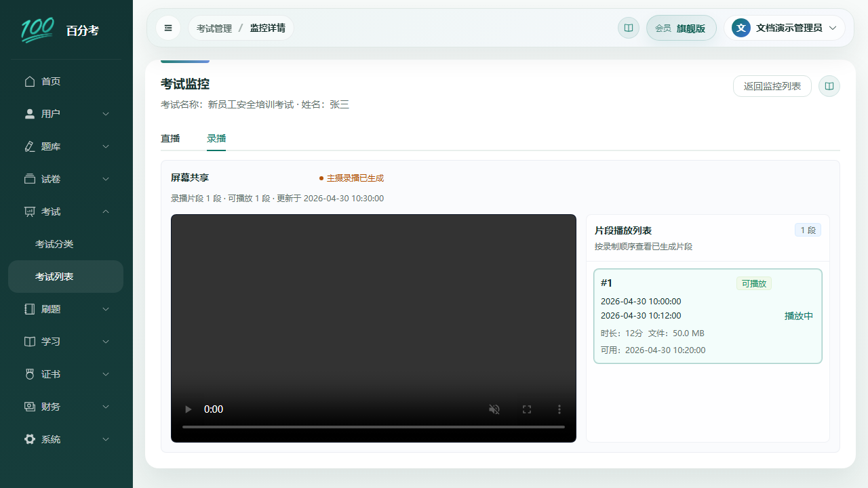Click the 2026-04-30 10:00:00 start time
The image size is (868, 488).
tap(641, 302)
